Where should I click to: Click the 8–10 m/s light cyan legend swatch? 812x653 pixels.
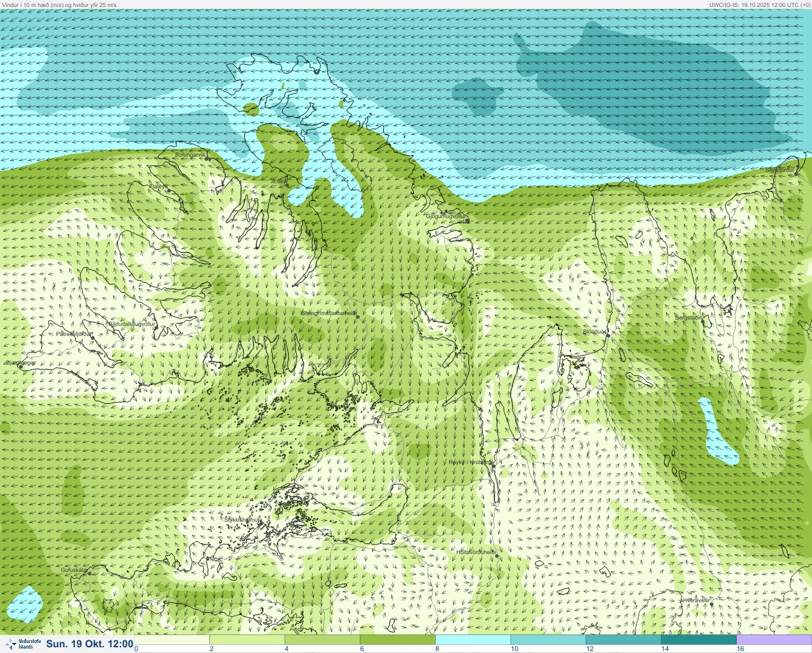[473, 640]
